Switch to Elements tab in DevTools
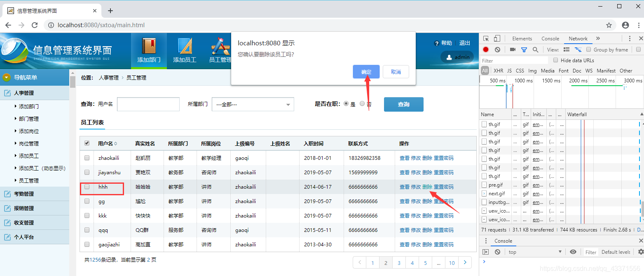The height and width of the screenshot is (276, 644). [x=522, y=39]
